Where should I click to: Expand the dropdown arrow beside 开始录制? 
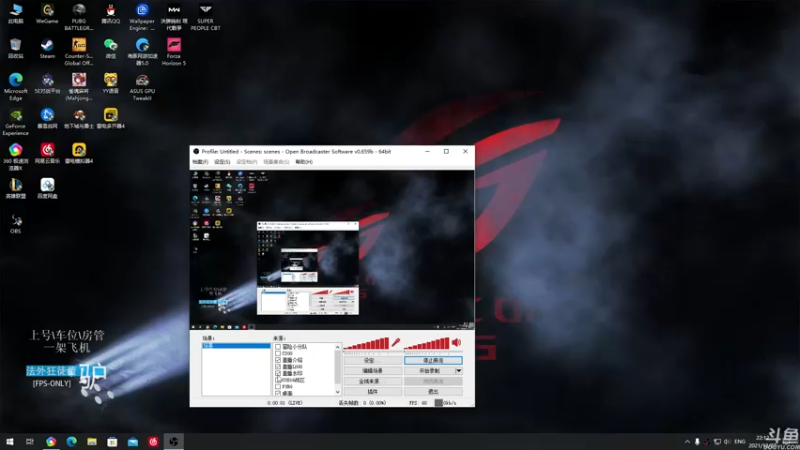coord(459,371)
